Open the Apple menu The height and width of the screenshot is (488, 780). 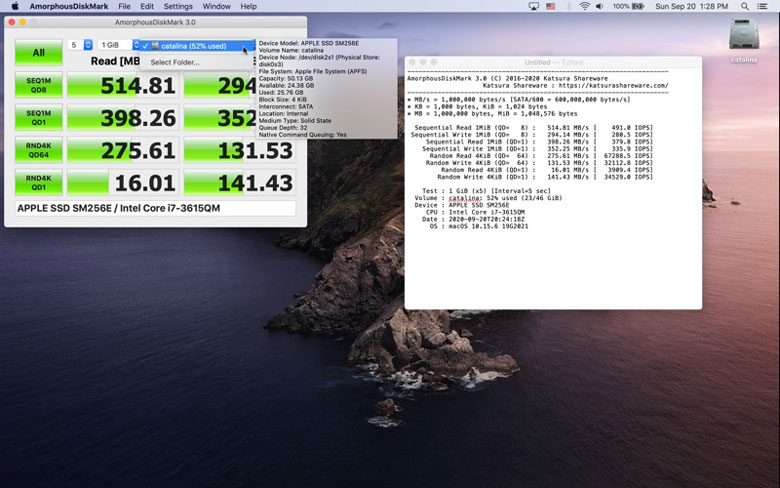(x=14, y=6)
